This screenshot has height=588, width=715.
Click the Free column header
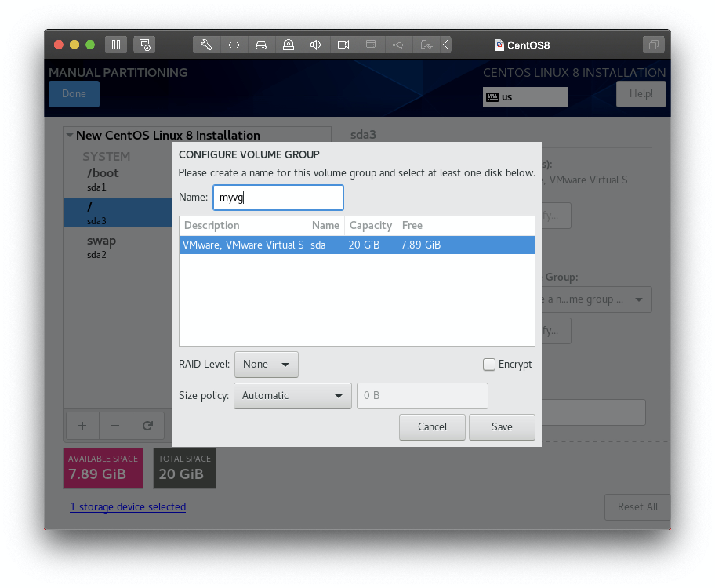pyautogui.click(x=466, y=225)
